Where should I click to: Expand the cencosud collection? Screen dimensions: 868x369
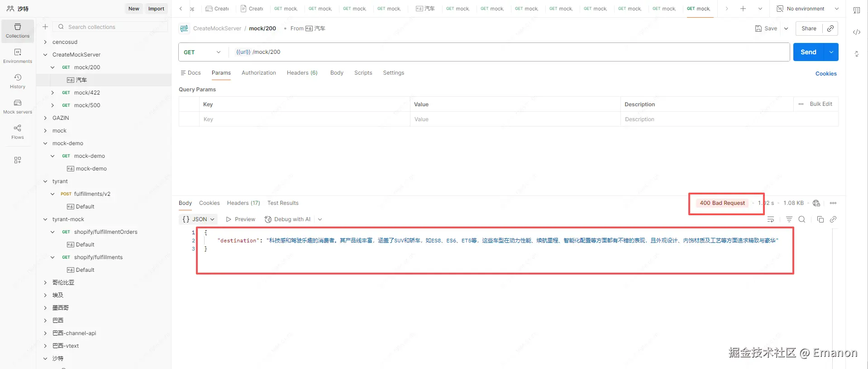[x=45, y=42]
